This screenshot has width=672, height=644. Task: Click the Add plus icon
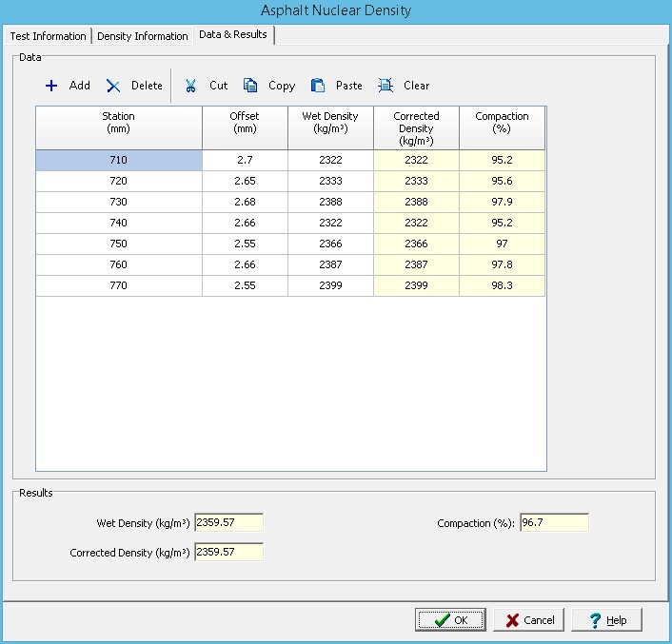tap(51, 86)
